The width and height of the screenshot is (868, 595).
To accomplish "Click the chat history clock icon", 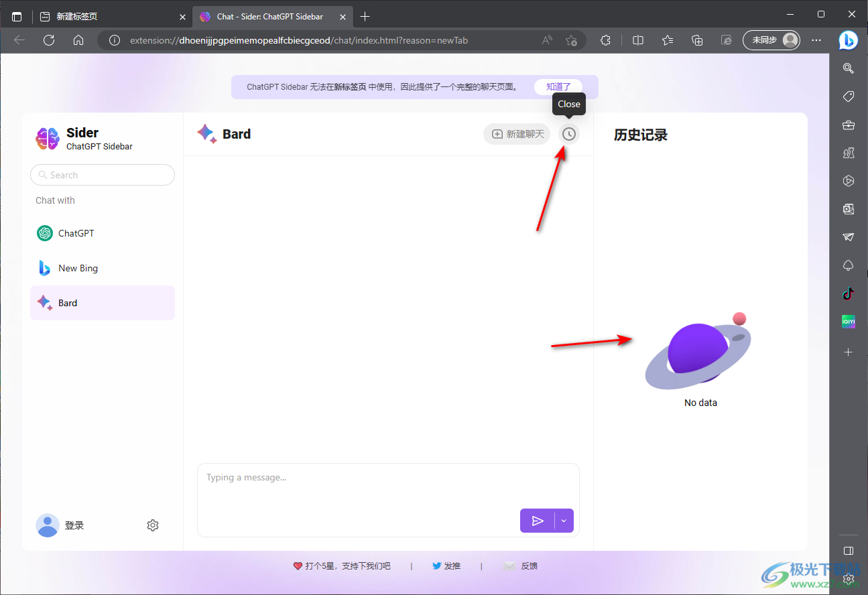I will click(x=569, y=134).
